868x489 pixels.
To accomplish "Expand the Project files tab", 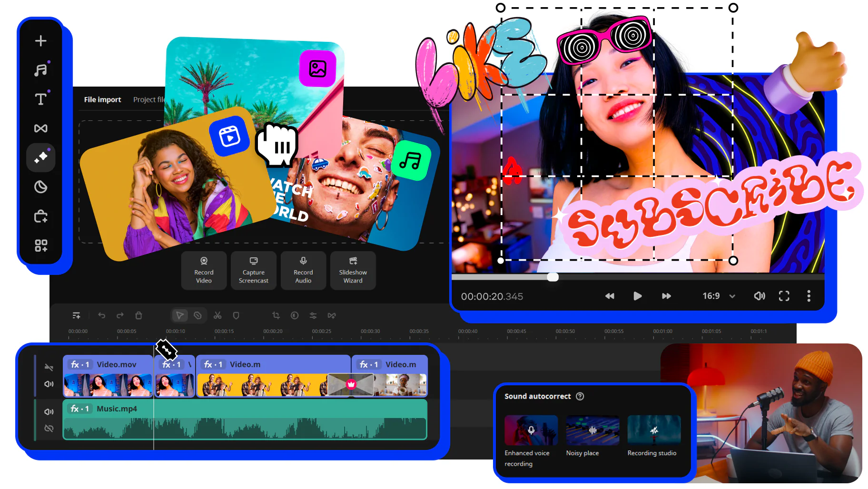I will tap(149, 99).
